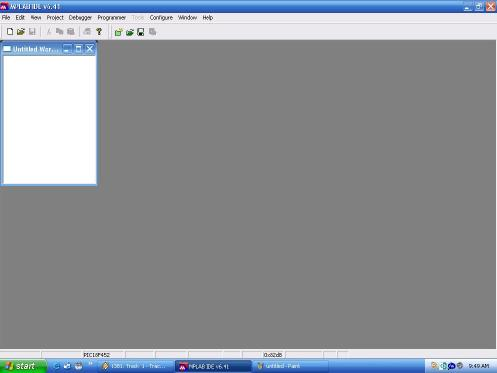Click the grayed Copy icon in toolbar
Image resolution: width=497 pixels, height=373 pixels.
point(60,32)
